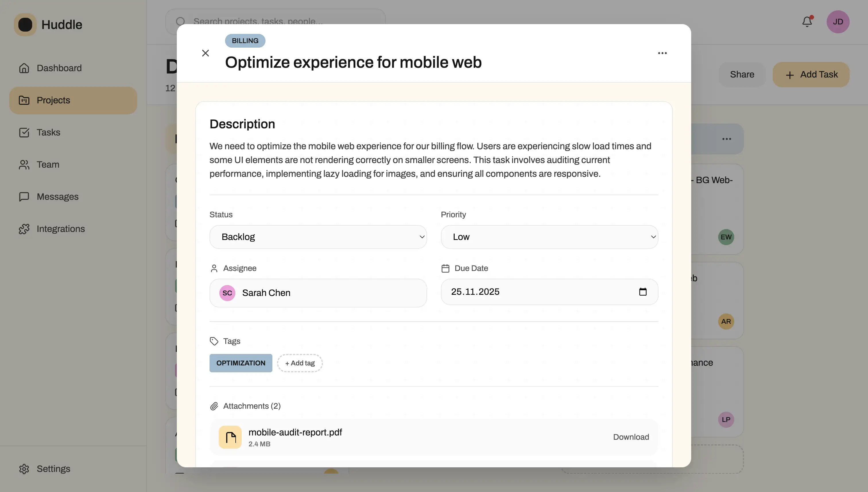The image size is (868, 492).
Task: Open the board card's ellipsis menu
Action: (x=726, y=139)
